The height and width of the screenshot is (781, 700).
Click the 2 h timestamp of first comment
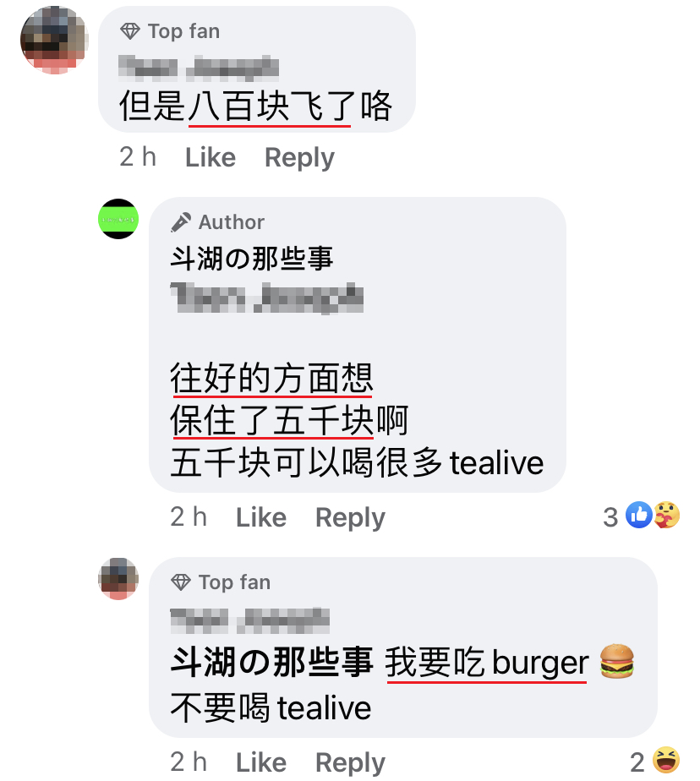click(138, 157)
